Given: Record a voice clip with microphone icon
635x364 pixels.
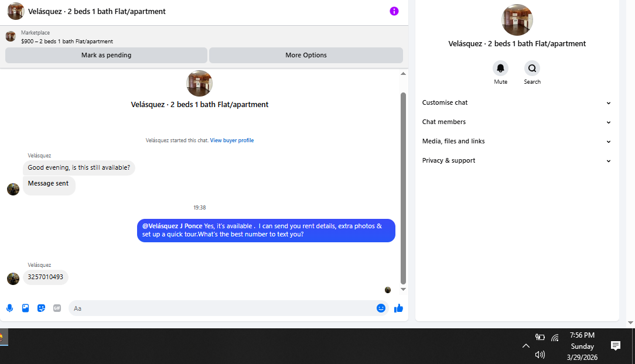Looking at the screenshot, I should click(x=10, y=308).
